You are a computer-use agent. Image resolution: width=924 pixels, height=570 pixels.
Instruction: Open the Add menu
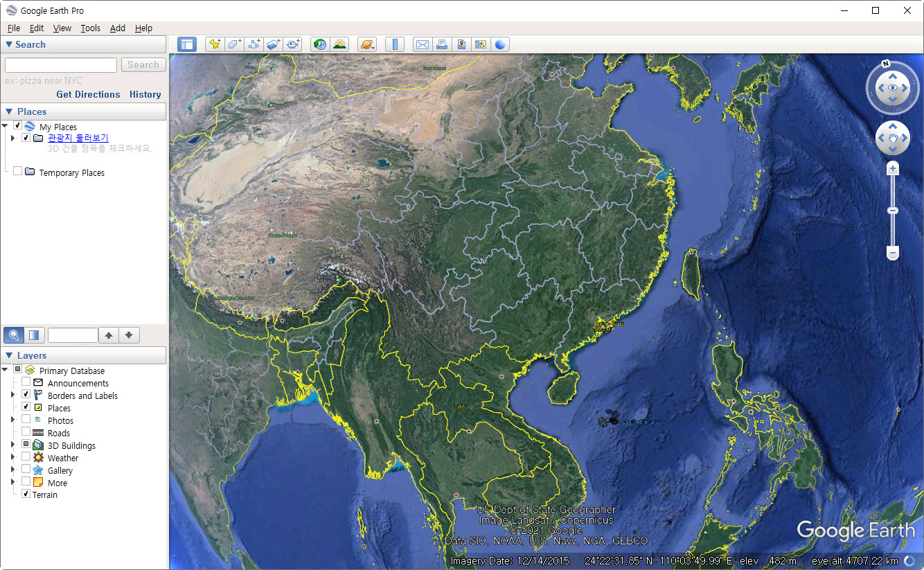click(118, 28)
